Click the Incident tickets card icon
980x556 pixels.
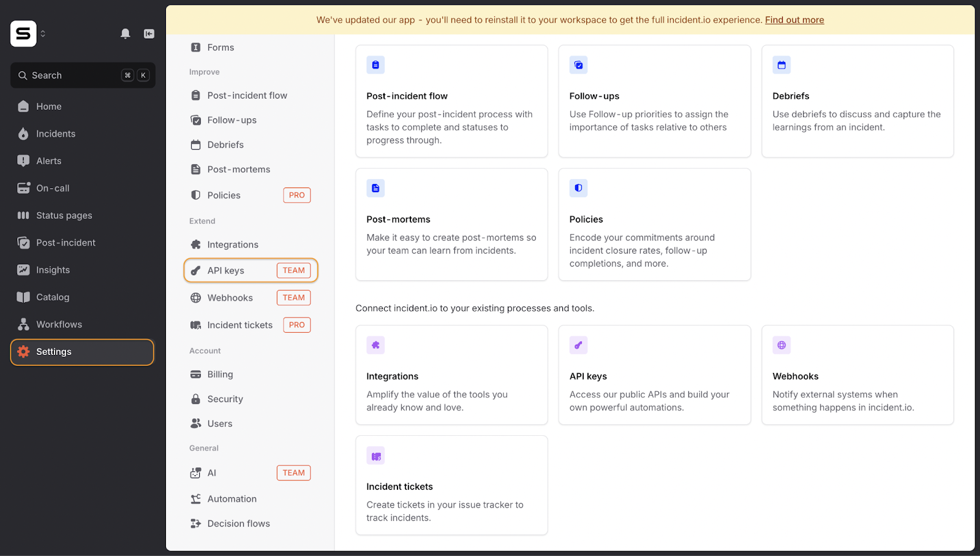click(375, 456)
